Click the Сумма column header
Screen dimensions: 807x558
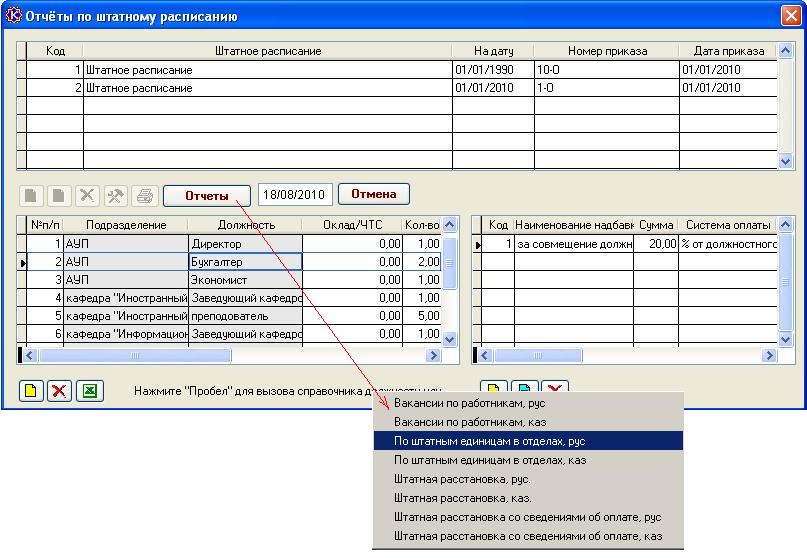point(656,225)
